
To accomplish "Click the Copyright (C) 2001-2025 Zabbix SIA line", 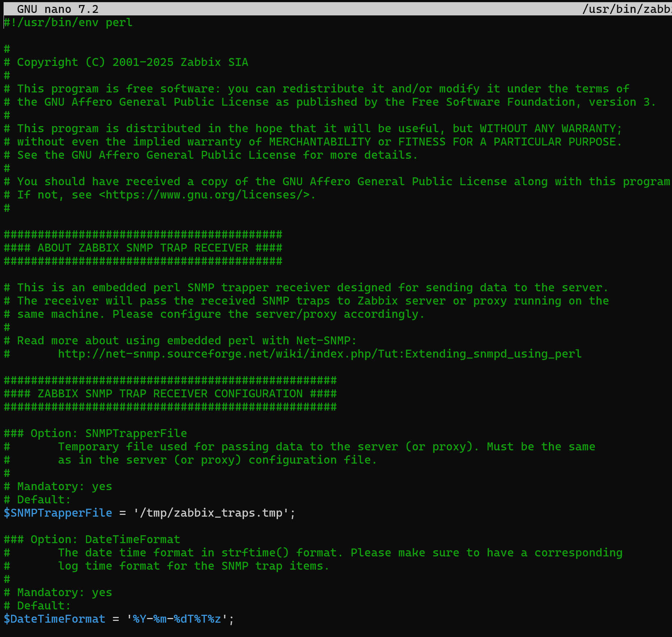I will click(133, 62).
